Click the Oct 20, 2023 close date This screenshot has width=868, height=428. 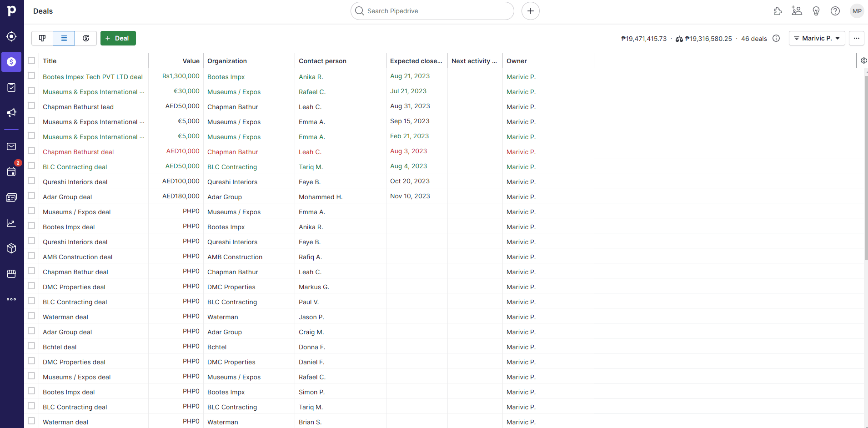pyautogui.click(x=410, y=181)
